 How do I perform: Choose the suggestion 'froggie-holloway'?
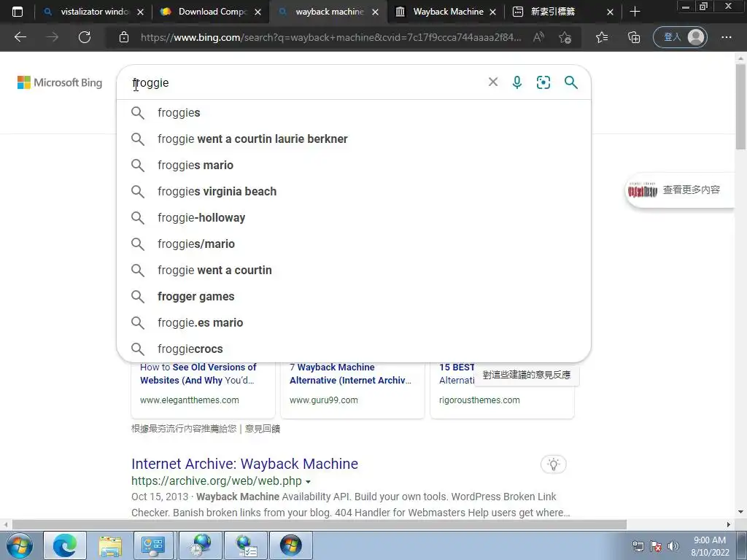coord(354,217)
